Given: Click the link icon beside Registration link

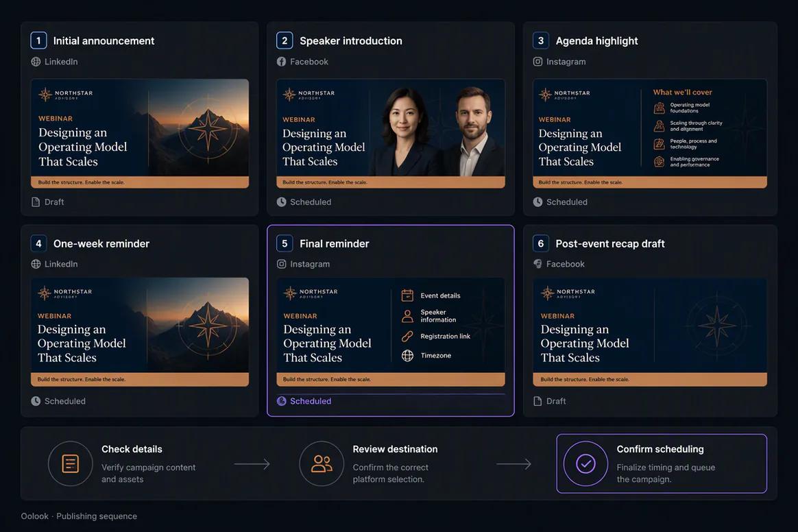Looking at the screenshot, I should tap(407, 337).
